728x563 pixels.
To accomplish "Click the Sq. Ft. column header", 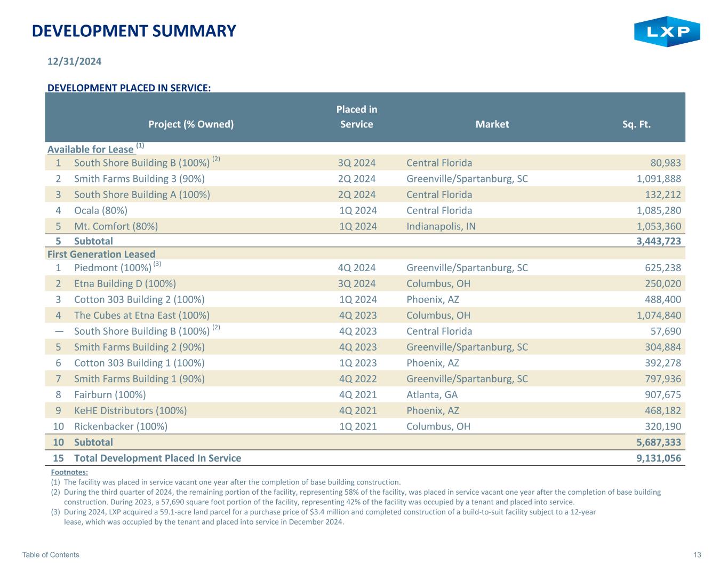I will [636, 124].
